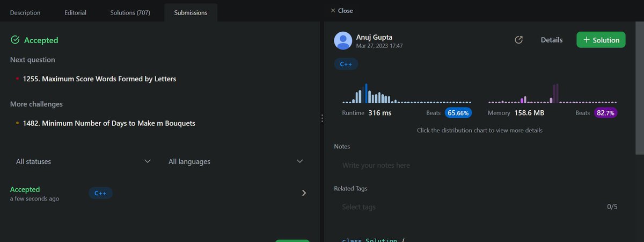Click the Accepted heading text
This screenshot has height=242, width=644.
(x=41, y=40)
